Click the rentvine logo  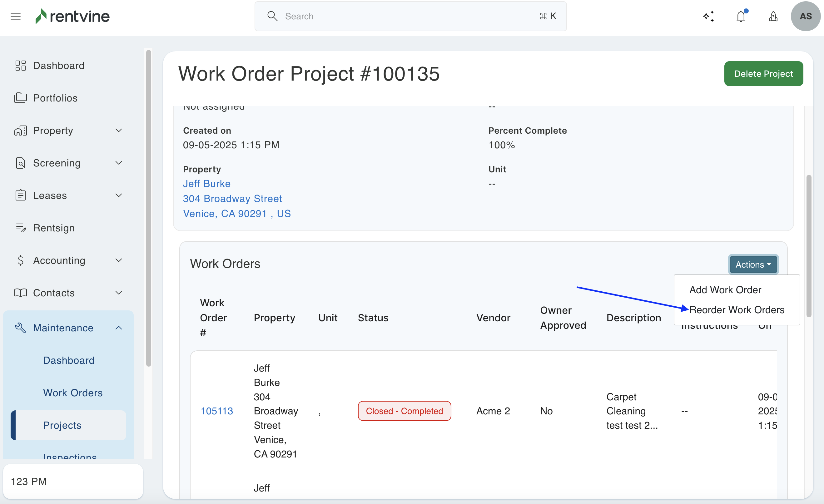(72, 16)
